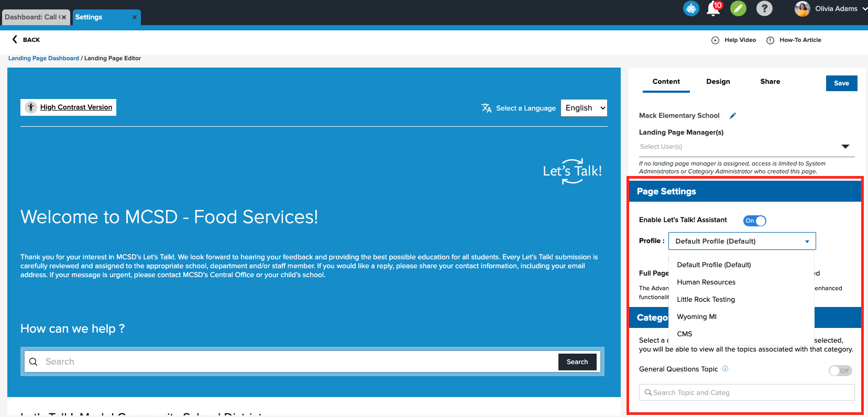Click the General Questions Topic info icon
This screenshot has width=868, height=417.
(x=726, y=369)
